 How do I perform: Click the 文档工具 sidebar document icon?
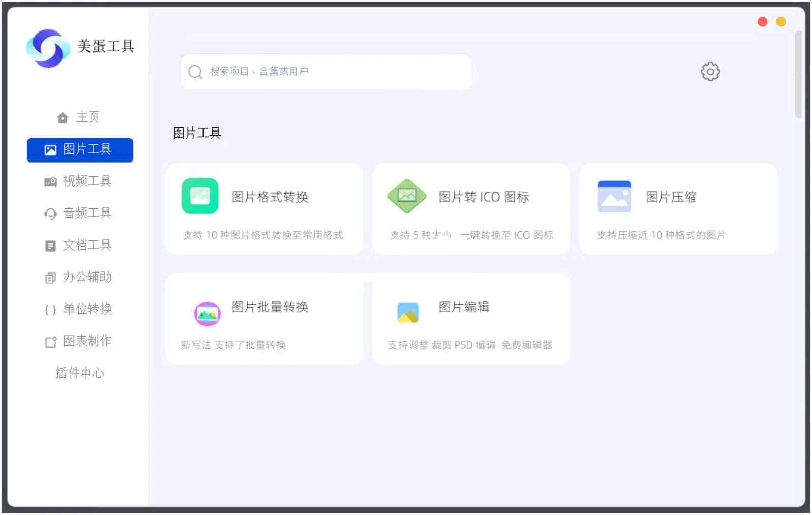(x=50, y=245)
